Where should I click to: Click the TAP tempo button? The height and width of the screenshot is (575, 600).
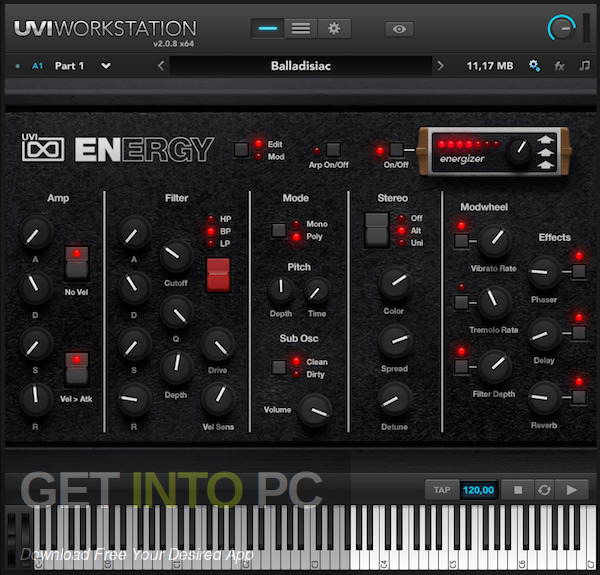tap(442, 490)
